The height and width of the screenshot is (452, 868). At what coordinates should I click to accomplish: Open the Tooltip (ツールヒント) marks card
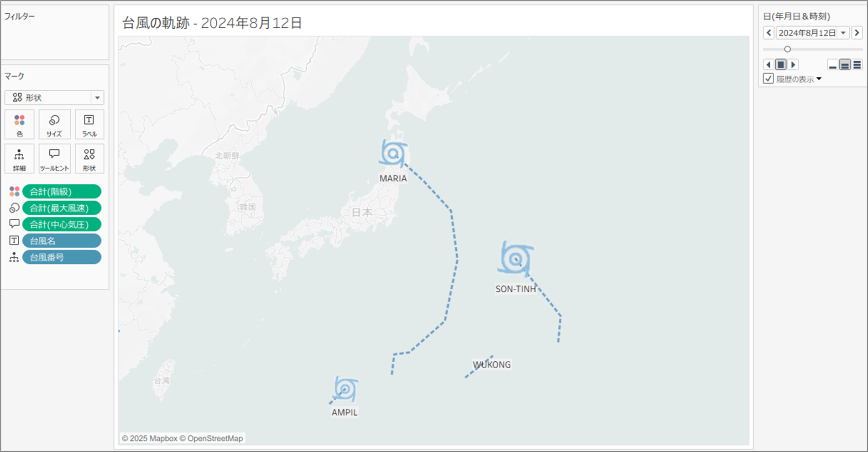coord(54,158)
